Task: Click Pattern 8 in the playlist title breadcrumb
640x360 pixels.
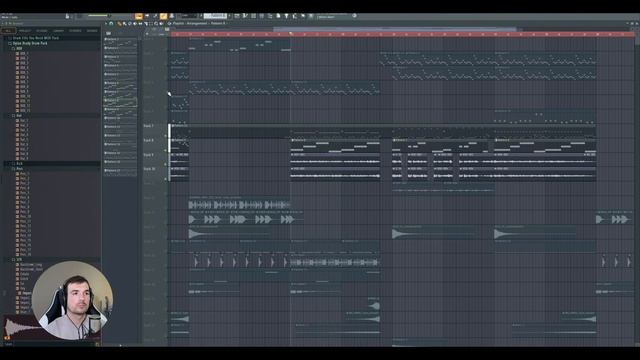Action: pyautogui.click(x=218, y=24)
